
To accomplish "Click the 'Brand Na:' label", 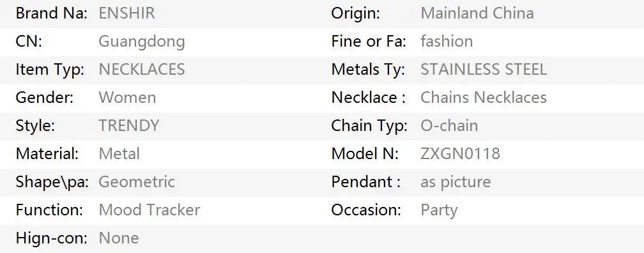I will click(x=52, y=13).
